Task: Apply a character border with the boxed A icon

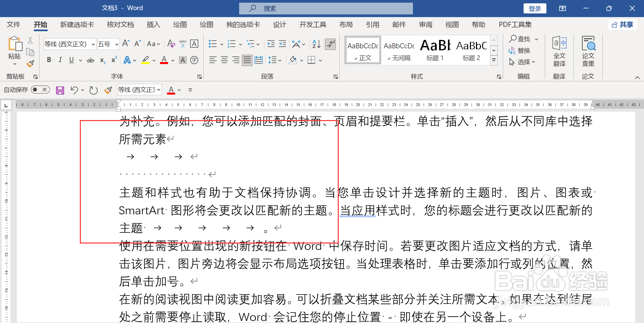Action: (x=194, y=44)
